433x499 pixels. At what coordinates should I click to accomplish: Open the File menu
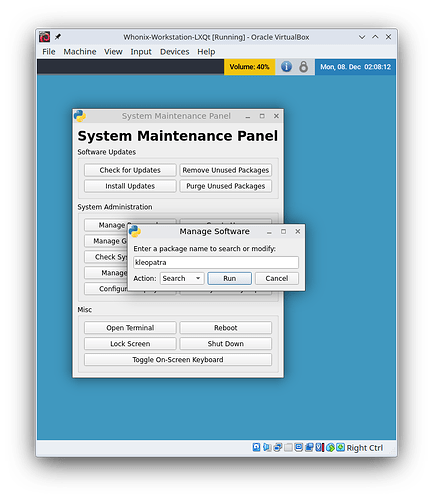click(49, 52)
